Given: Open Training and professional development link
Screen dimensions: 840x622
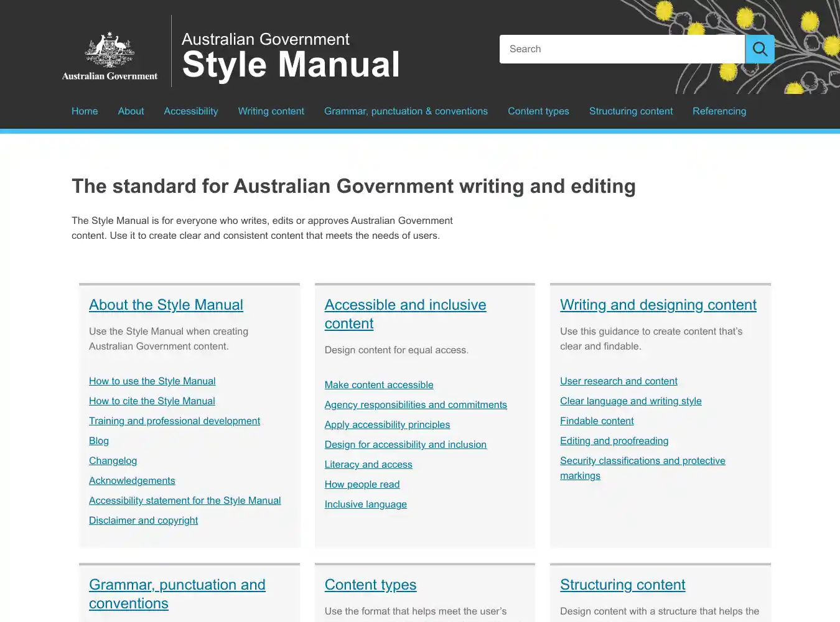Looking at the screenshot, I should click(174, 421).
